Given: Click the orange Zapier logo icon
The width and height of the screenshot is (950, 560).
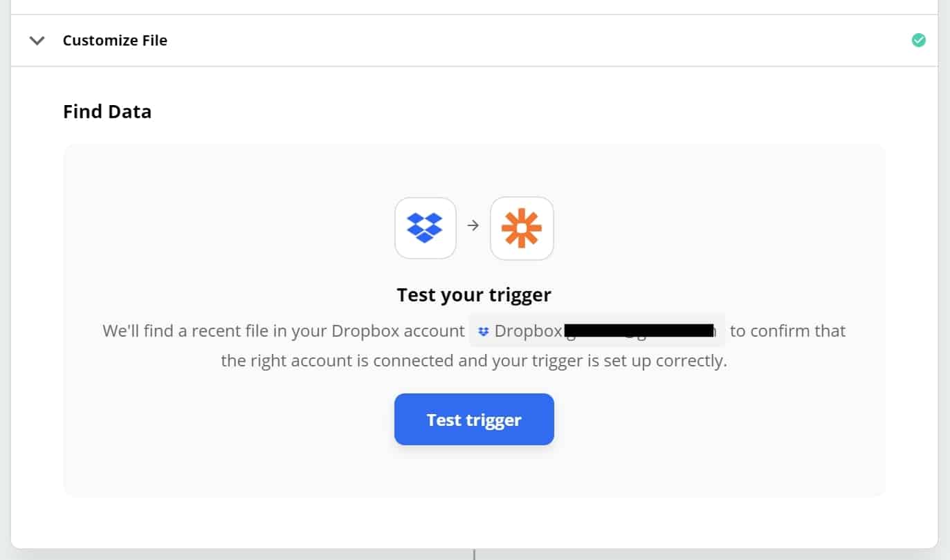Looking at the screenshot, I should 522,227.
